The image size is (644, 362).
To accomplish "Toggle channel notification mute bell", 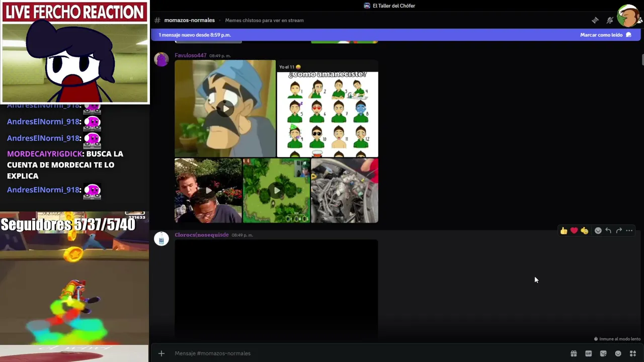I will click(610, 20).
